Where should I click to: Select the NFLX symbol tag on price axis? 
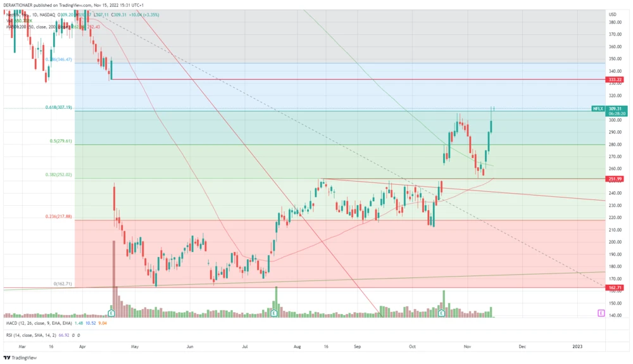(x=598, y=109)
